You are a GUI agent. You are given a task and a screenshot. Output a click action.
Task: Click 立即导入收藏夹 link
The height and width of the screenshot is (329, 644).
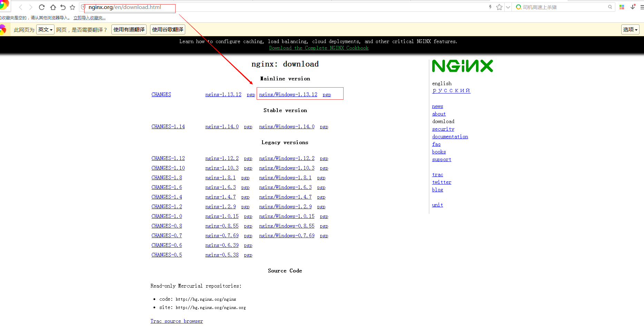[89, 18]
